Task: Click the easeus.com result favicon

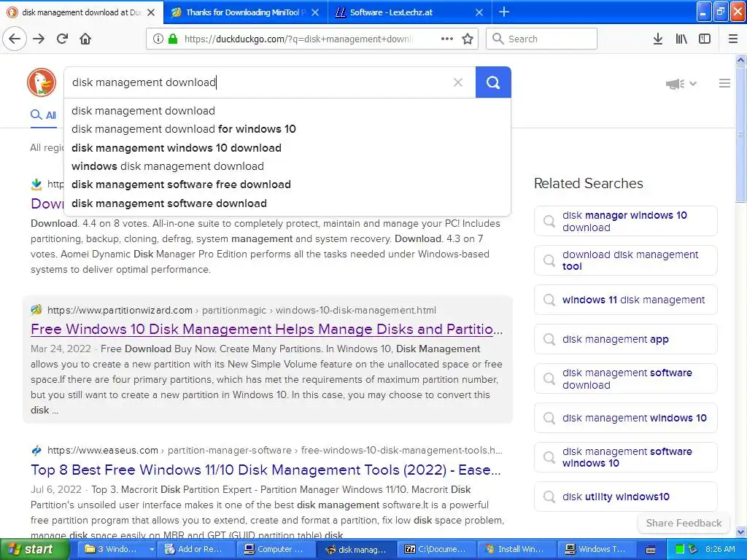Action: click(36, 451)
